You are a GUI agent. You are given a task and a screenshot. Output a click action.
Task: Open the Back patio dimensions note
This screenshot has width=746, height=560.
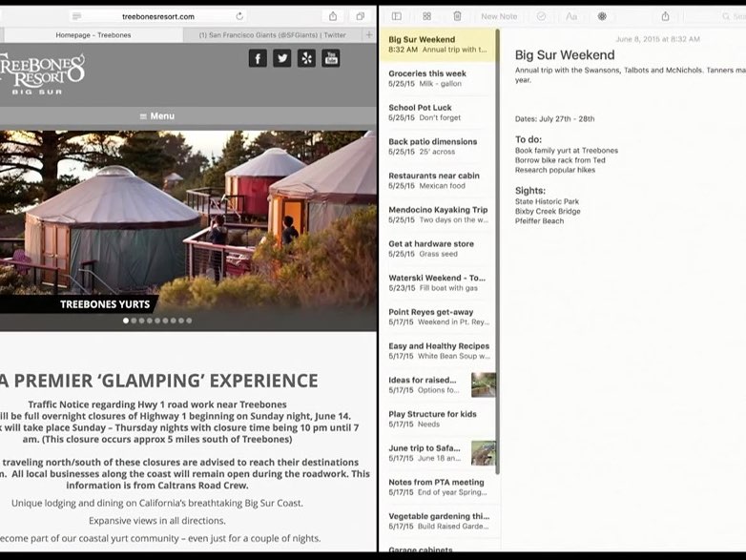438,147
